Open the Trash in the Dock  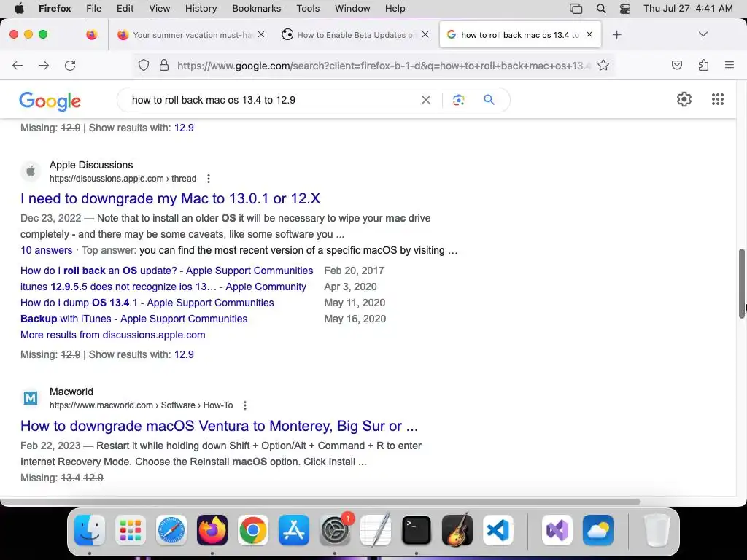(657, 530)
